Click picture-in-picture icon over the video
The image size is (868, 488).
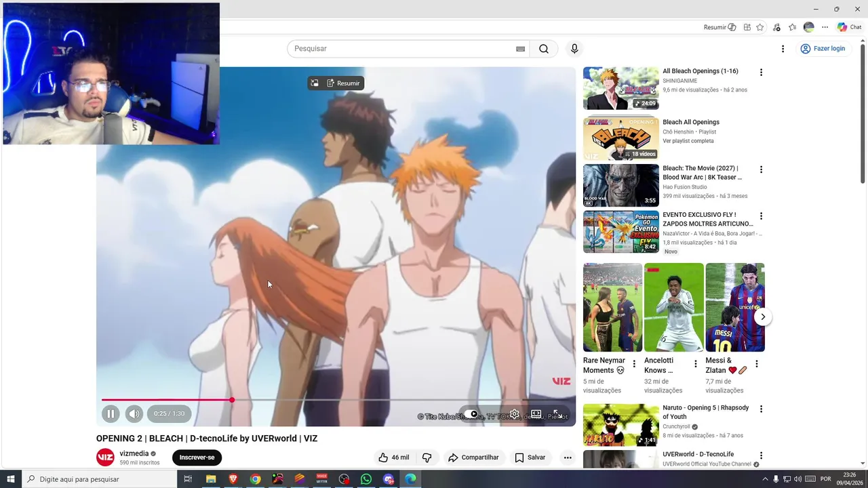click(315, 83)
